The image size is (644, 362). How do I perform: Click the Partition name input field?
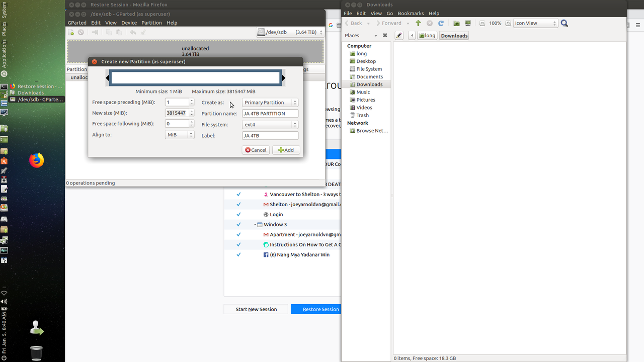[x=270, y=114]
